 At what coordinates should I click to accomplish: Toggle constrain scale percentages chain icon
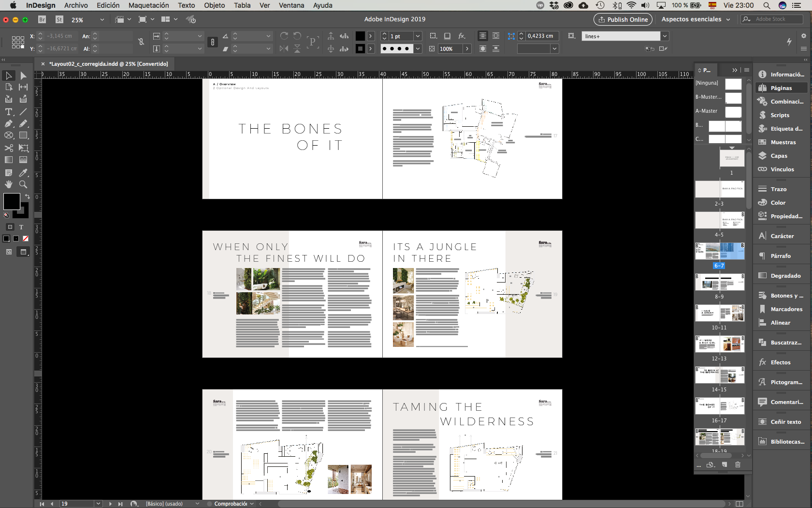click(213, 42)
